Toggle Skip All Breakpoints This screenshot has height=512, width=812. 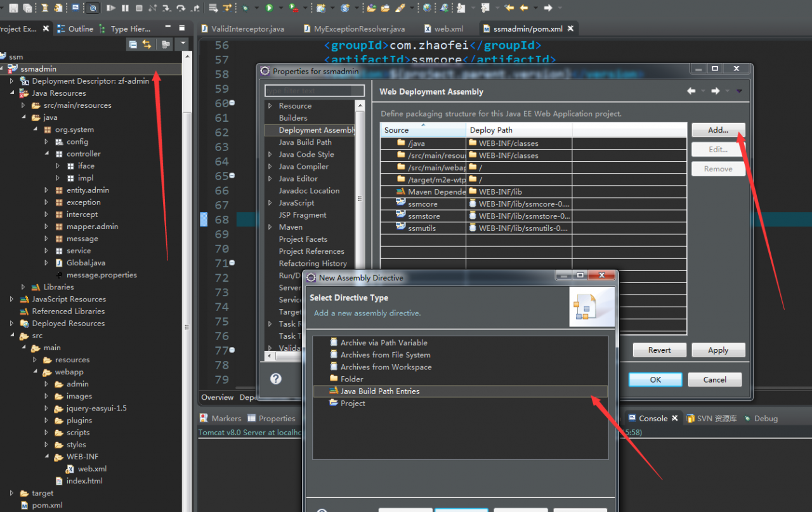(x=93, y=8)
